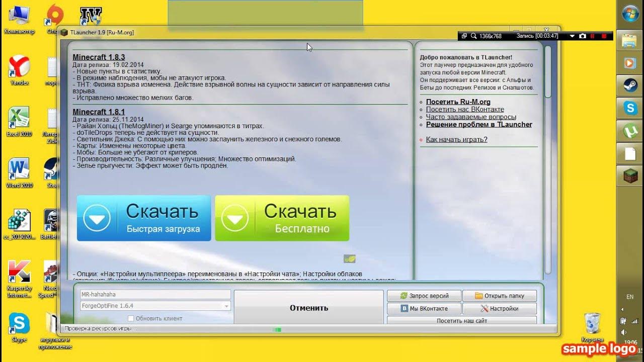Click the recorder fullscreen-region icon
Screen dimensions: 644x362
(x=464, y=36)
